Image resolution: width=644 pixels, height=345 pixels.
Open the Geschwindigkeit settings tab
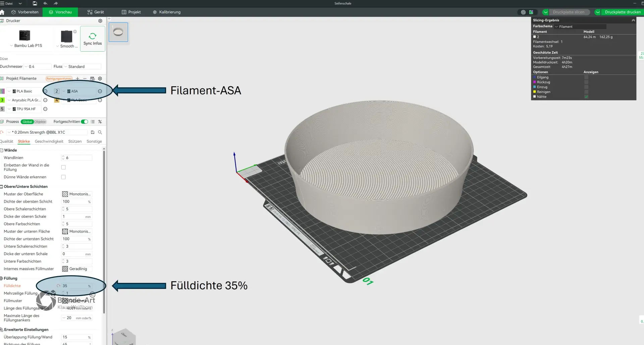point(49,142)
